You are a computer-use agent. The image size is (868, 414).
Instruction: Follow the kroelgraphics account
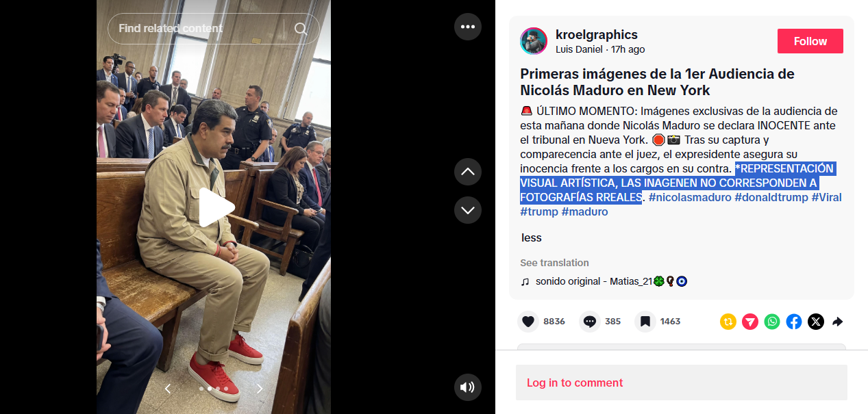(810, 41)
